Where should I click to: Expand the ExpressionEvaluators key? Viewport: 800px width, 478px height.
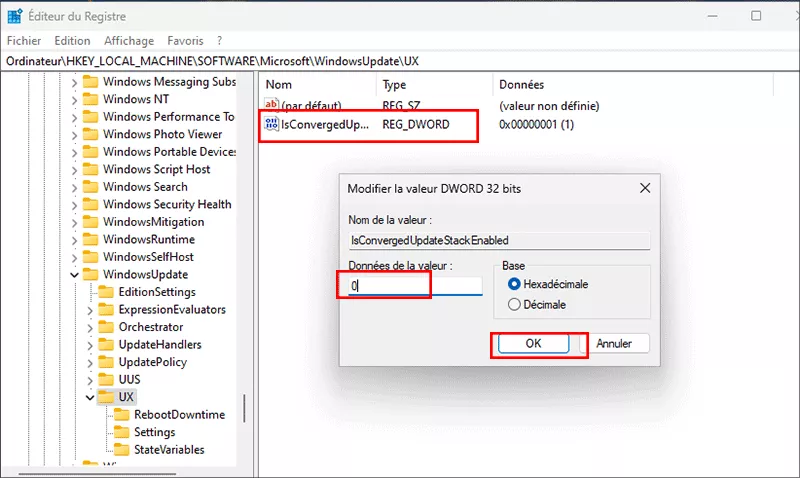(x=90, y=310)
